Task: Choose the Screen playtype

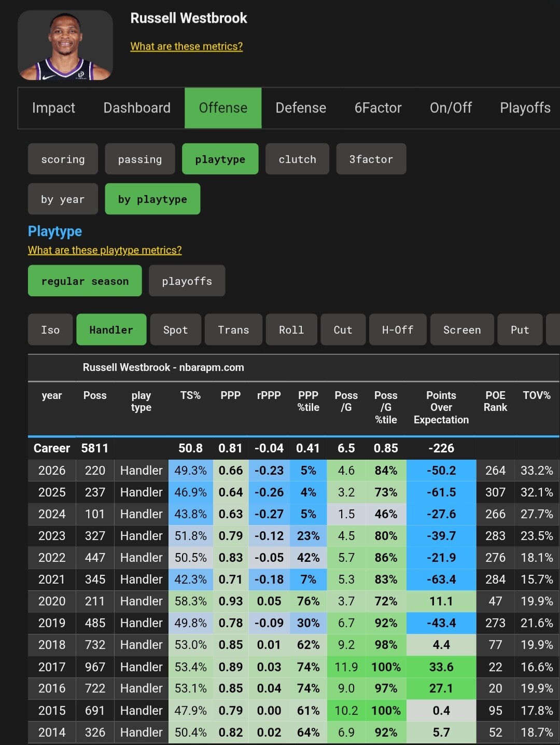Action: coord(462,329)
